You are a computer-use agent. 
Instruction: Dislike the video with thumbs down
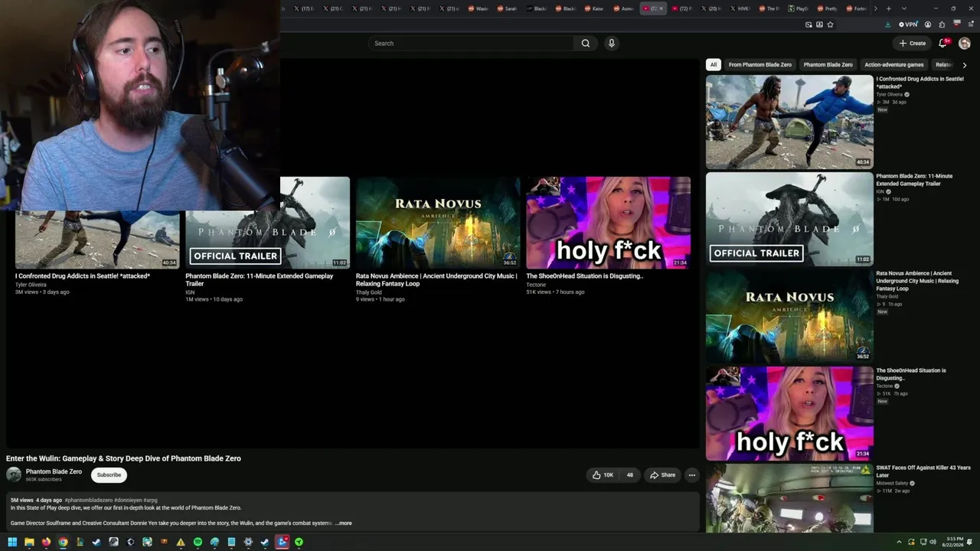tap(629, 475)
